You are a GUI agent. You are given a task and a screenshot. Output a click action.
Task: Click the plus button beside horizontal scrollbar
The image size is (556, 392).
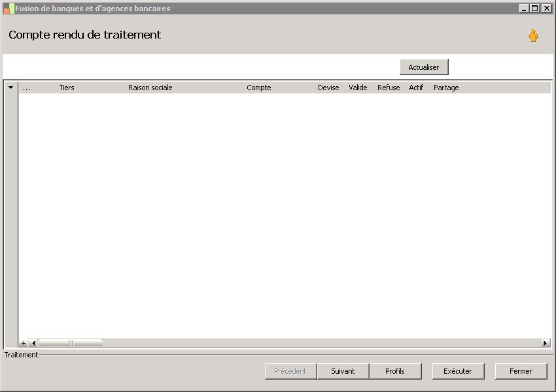click(x=24, y=343)
